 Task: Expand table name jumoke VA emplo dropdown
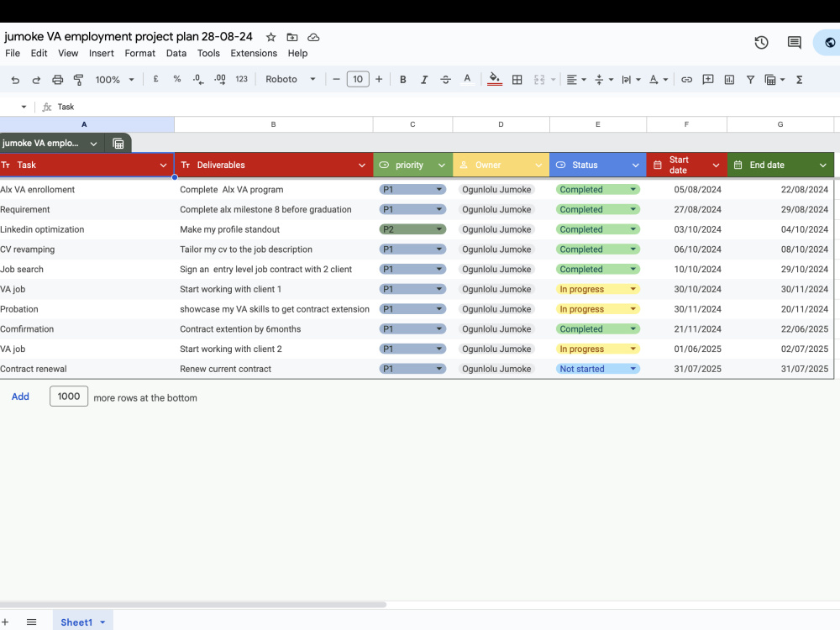coord(94,144)
